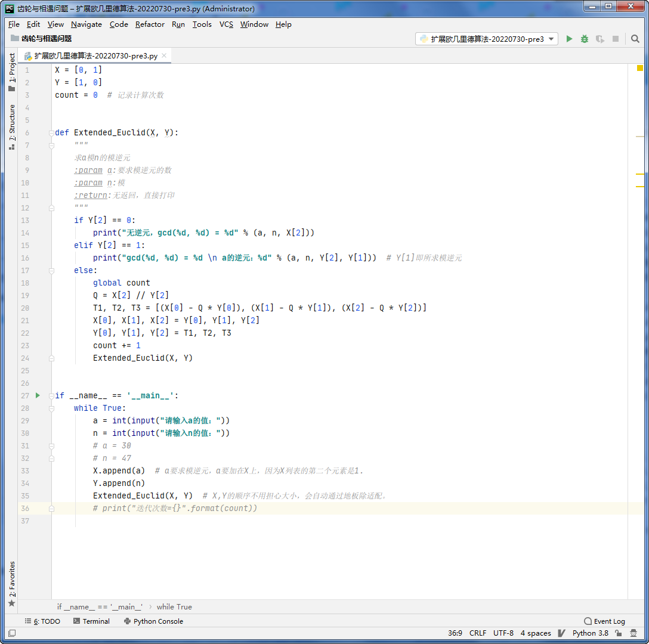Open the Edit menu
The height and width of the screenshot is (644, 649).
[x=33, y=24]
